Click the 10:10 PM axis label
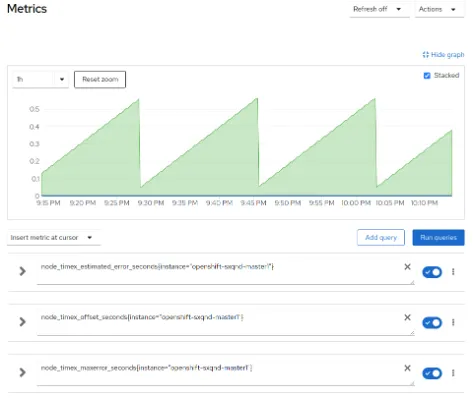Viewport: 474px width, 398px height. 424,203
